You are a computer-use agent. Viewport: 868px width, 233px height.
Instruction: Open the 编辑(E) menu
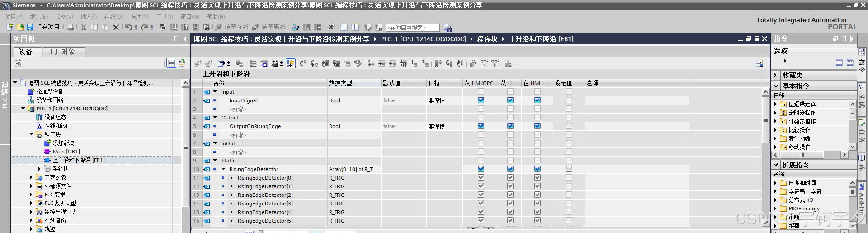coord(39,17)
